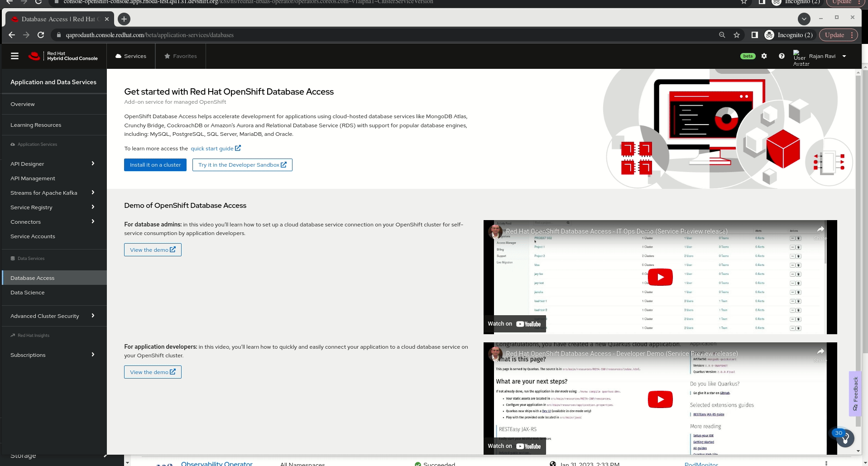Viewport: 868px width, 466px height.
Task: Open the Services menu
Action: point(131,56)
